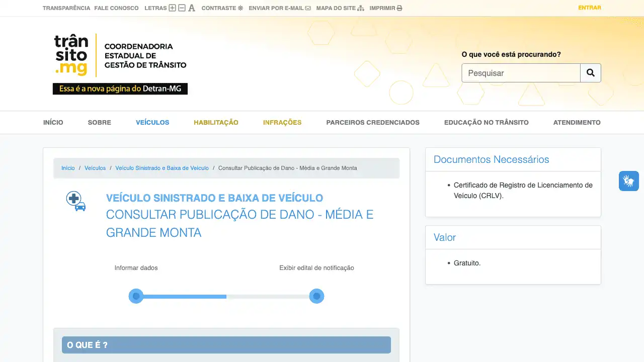The height and width of the screenshot is (362, 644).
Task: Open the Veículos navigation menu
Action: coord(152,122)
